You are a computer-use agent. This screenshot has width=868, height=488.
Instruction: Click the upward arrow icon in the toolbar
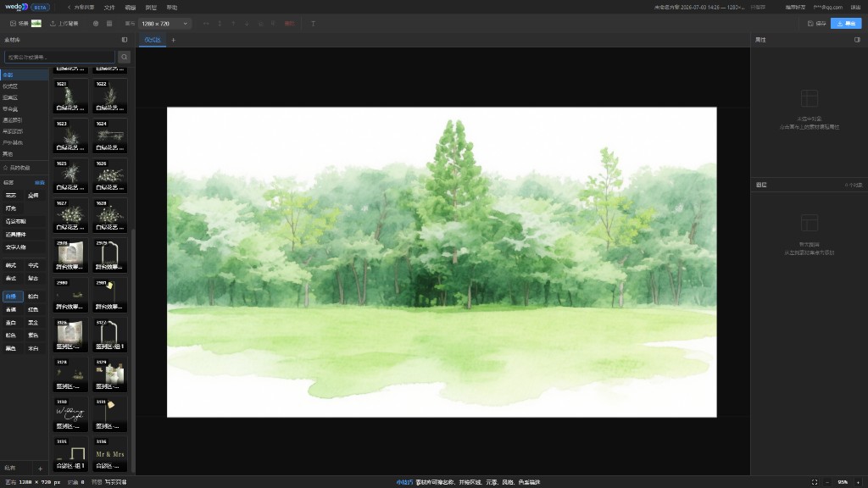(233, 24)
